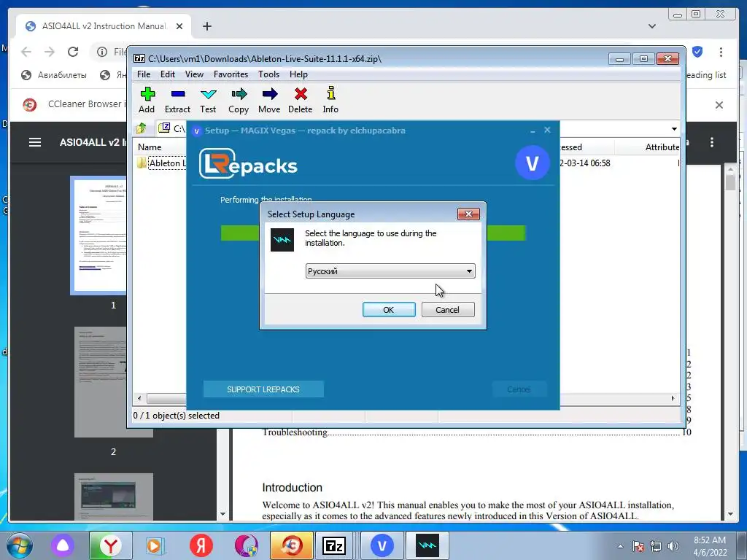
Task: Click the 7-Zip horizontal scrollbar right arrow
Action: 673,398
